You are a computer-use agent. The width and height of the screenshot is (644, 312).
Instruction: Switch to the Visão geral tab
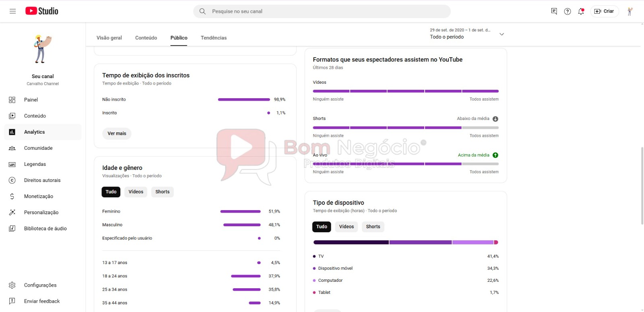point(109,38)
